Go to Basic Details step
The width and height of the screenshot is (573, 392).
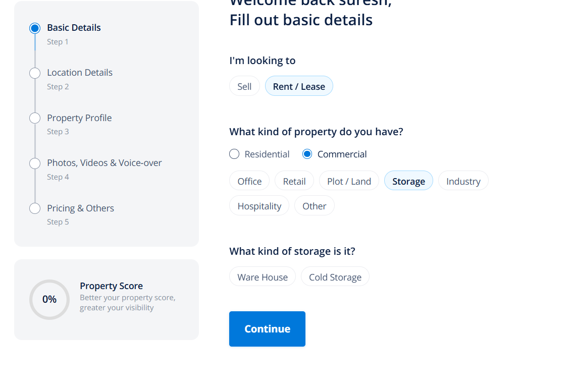click(74, 28)
